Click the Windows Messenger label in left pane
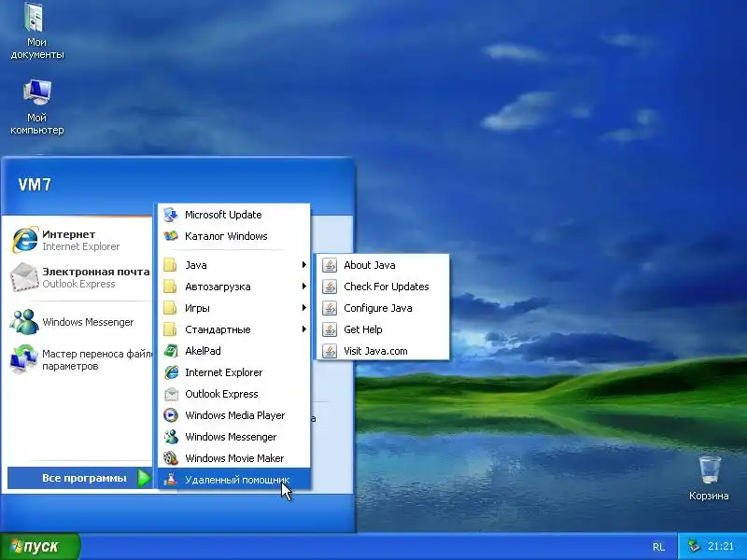The height and width of the screenshot is (560, 747). click(x=88, y=322)
